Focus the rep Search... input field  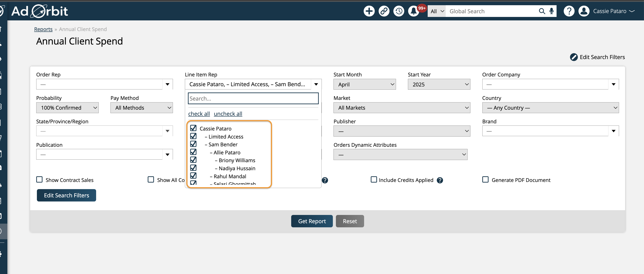pos(253,98)
